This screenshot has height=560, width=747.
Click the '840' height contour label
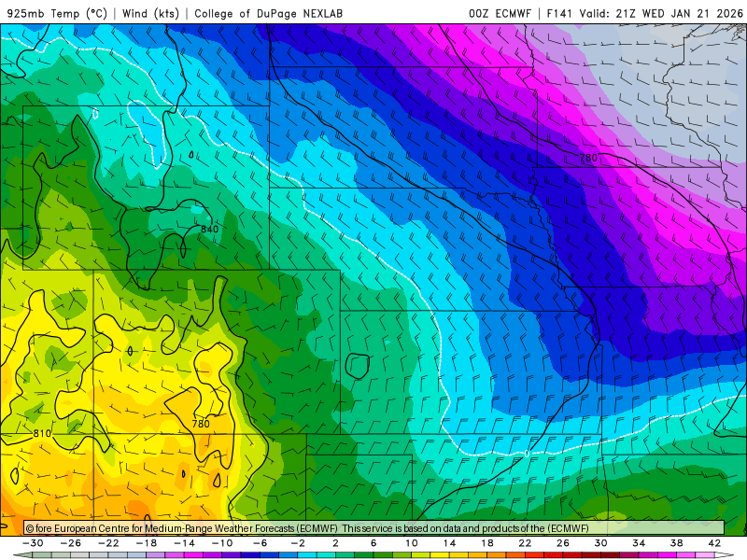209,229
